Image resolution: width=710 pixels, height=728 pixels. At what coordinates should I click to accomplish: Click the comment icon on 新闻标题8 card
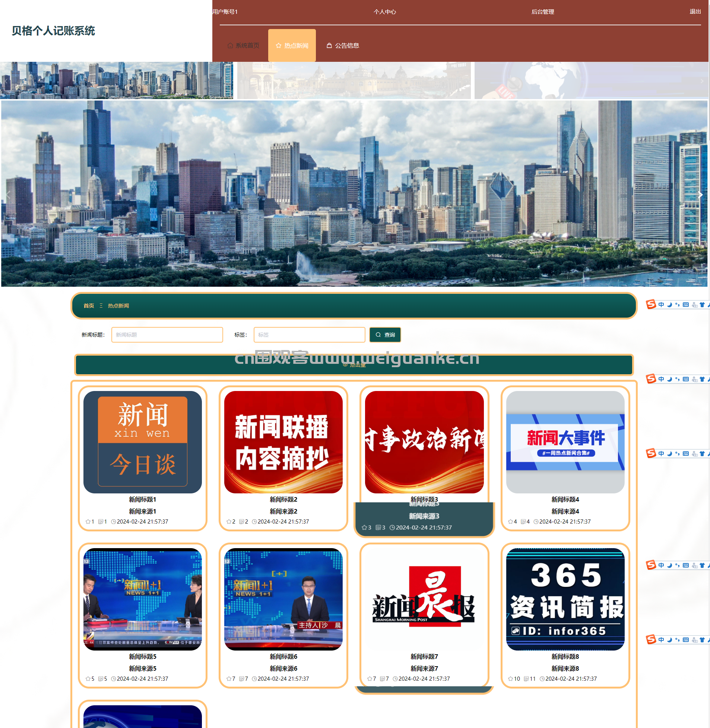(526, 679)
